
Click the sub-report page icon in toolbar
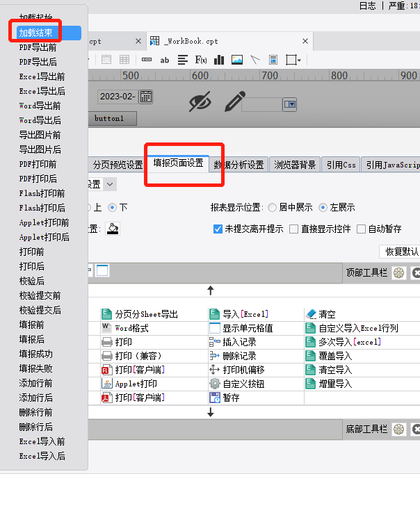pos(273,60)
